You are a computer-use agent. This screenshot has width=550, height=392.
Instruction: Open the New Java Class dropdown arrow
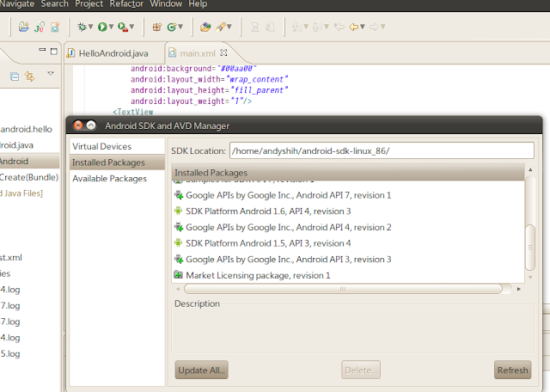tap(180, 27)
